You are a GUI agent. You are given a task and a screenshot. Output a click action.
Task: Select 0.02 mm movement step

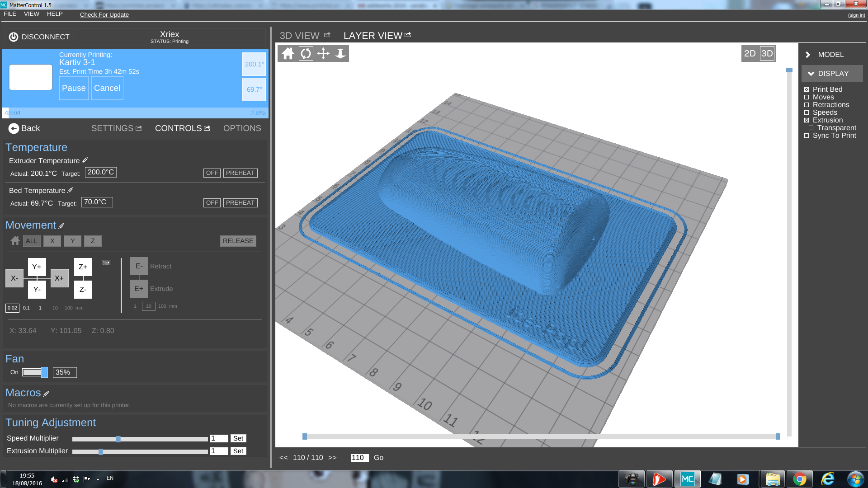pyautogui.click(x=12, y=308)
